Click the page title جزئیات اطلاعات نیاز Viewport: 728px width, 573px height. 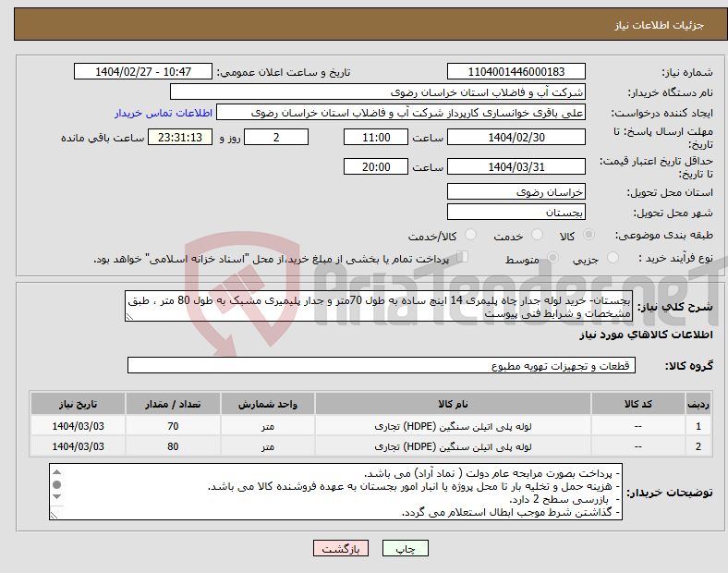(659, 25)
